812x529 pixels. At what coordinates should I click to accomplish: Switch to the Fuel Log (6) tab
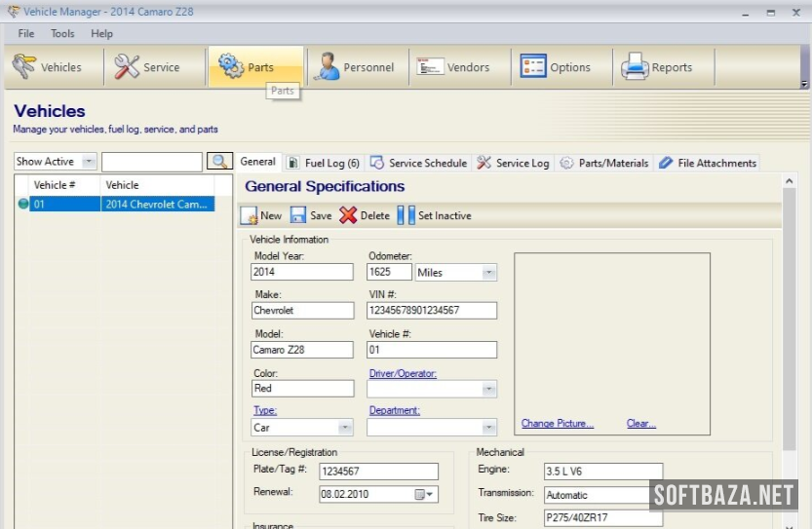(x=324, y=163)
